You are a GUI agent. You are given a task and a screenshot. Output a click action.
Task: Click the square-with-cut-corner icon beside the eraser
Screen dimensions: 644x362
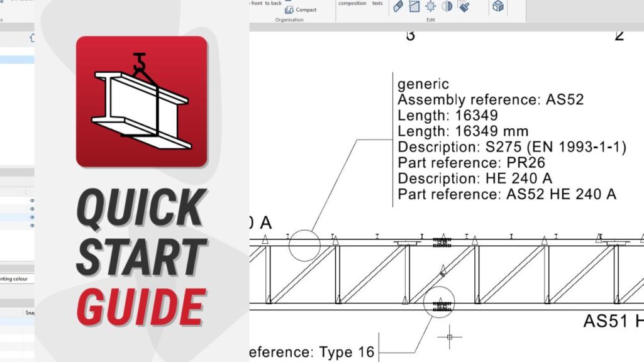coord(414,6)
